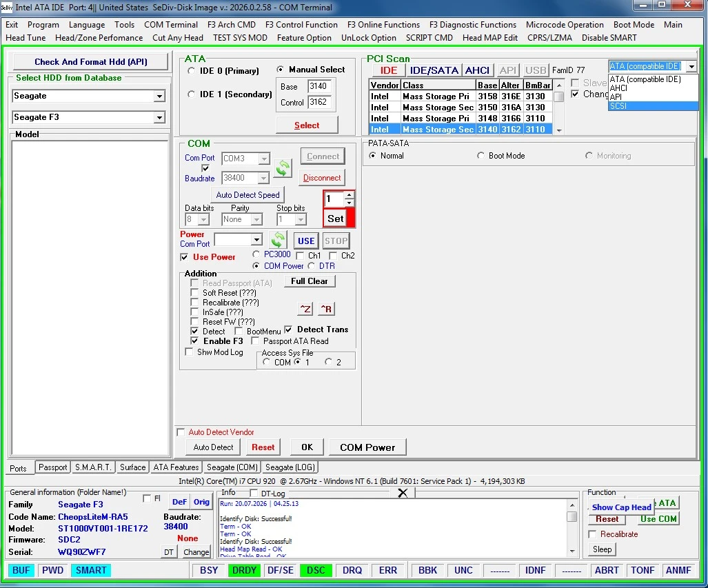The height and width of the screenshot is (588, 708).
Task: Open the COM Terminal menu
Action: tap(171, 25)
